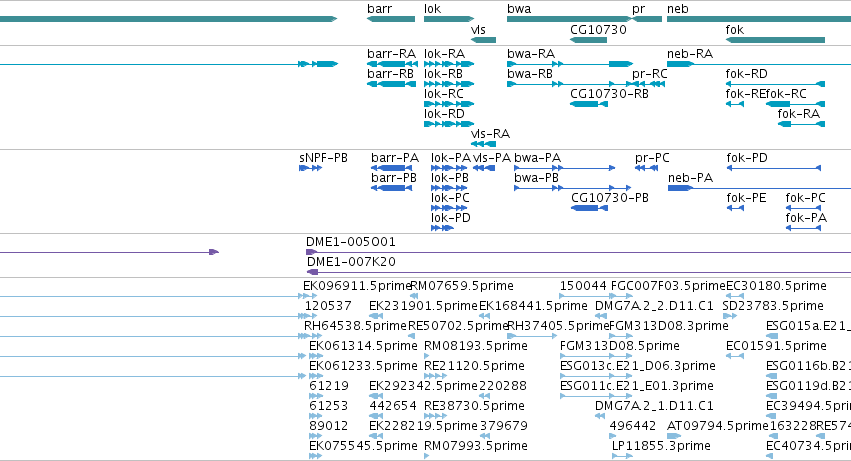The height and width of the screenshot is (461, 851).
Task: Select the pr gene label
Action: pyautogui.click(x=639, y=9)
